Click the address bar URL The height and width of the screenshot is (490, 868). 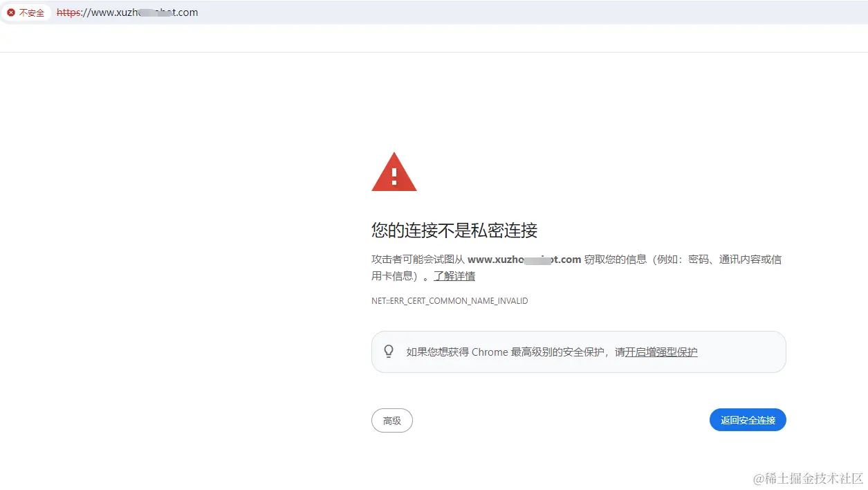[128, 12]
